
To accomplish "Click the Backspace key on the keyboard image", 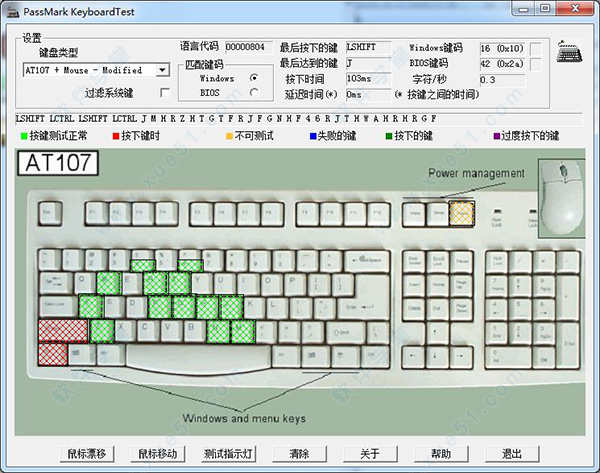I will click(367, 261).
